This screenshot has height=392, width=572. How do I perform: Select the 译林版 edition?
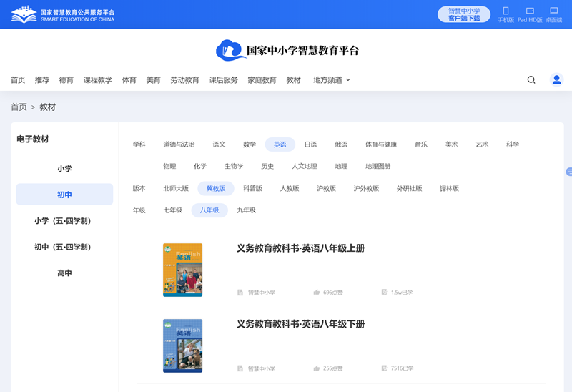point(450,189)
